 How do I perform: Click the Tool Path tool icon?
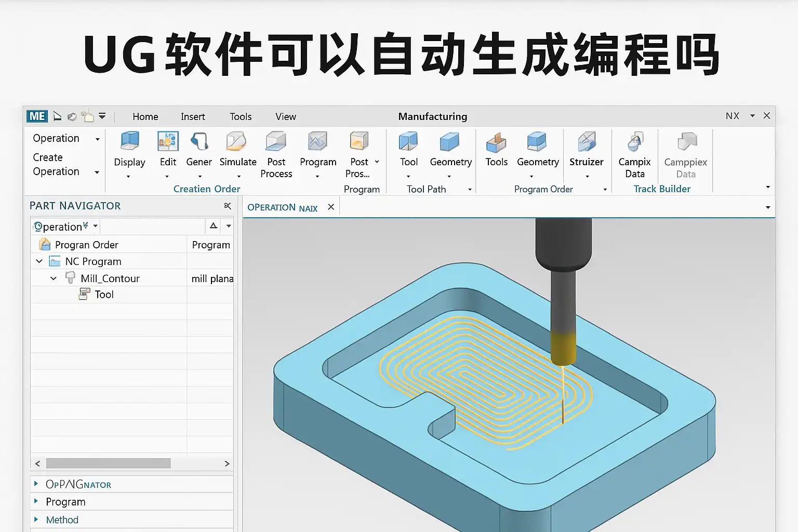point(408,141)
